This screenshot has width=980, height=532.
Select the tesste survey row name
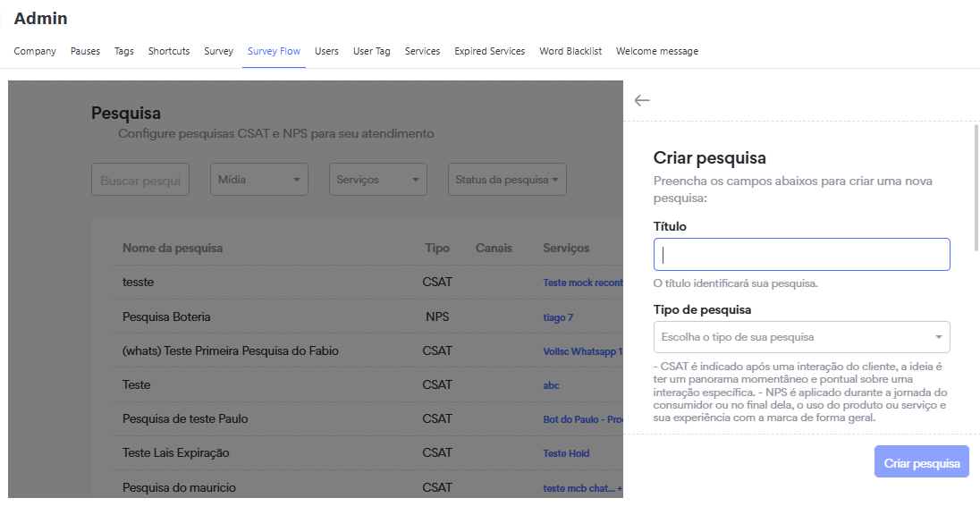pyautogui.click(x=138, y=282)
